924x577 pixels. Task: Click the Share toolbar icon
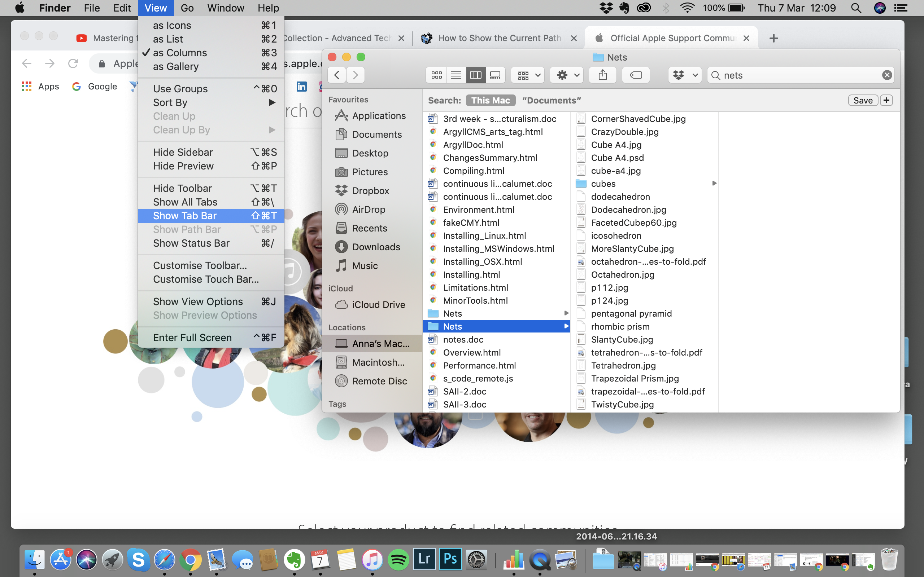[x=602, y=75]
